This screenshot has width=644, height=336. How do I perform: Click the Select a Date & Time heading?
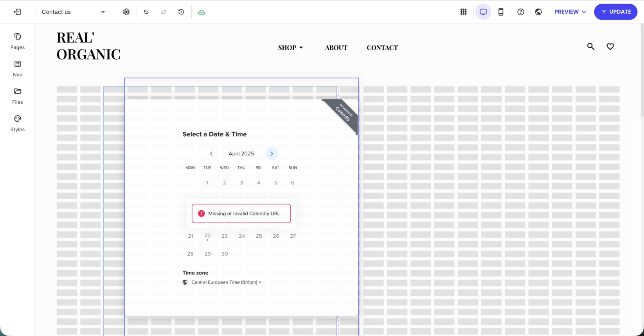(214, 134)
